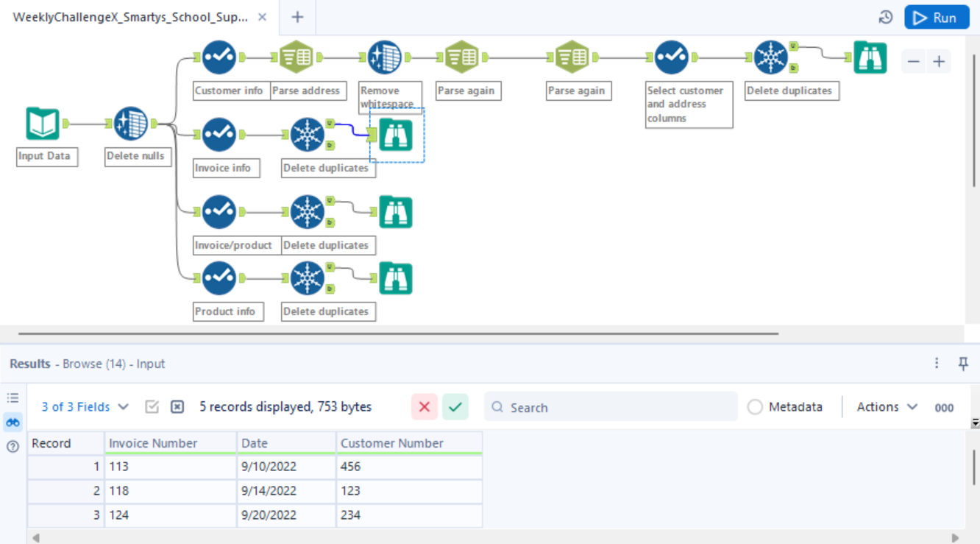
Task: Select the Delete nulls cleansing tool
Action: 131,124
